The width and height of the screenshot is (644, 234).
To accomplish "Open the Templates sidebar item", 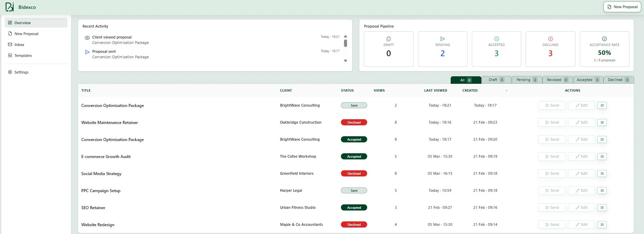I will pos(23,56).
